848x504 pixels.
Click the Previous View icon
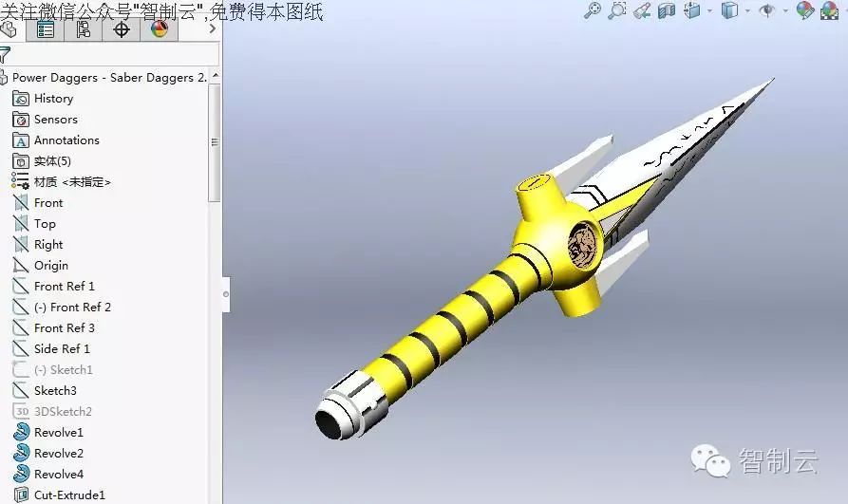coord(642,10)
